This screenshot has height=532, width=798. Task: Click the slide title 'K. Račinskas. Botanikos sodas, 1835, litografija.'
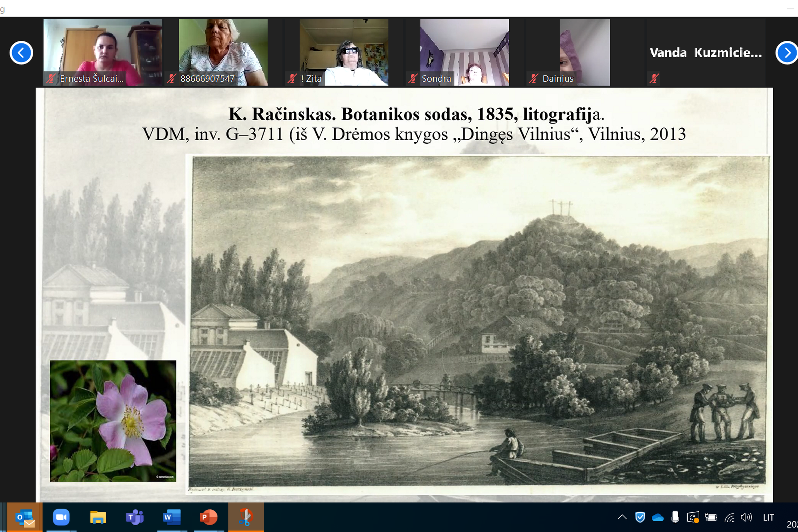(x=416, y=114)
